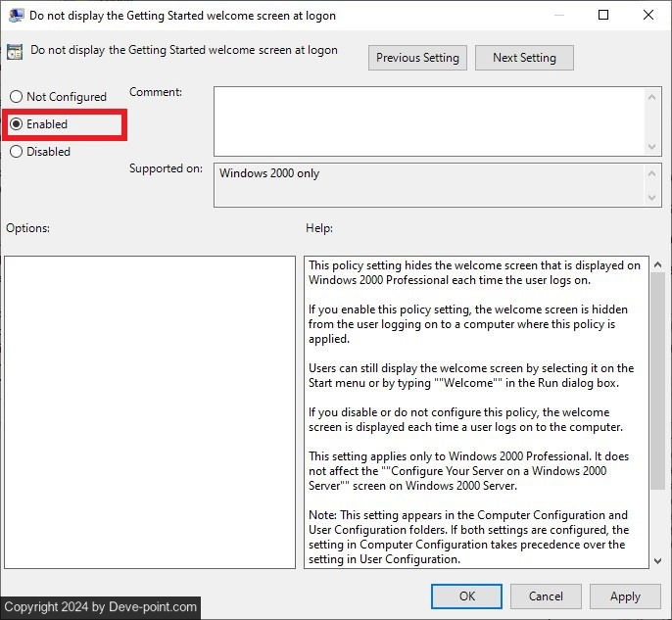Focus the Comment text box

point(429,119)
